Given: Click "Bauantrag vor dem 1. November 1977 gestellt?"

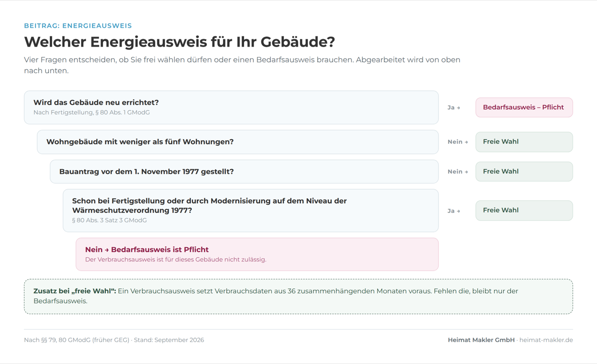Looking at the screenshot, I should 146,172.
